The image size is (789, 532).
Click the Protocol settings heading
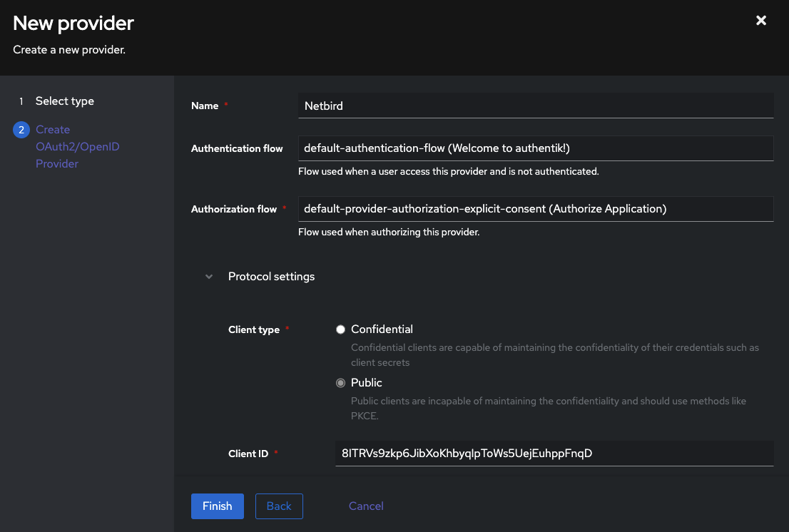click(271, 276)
